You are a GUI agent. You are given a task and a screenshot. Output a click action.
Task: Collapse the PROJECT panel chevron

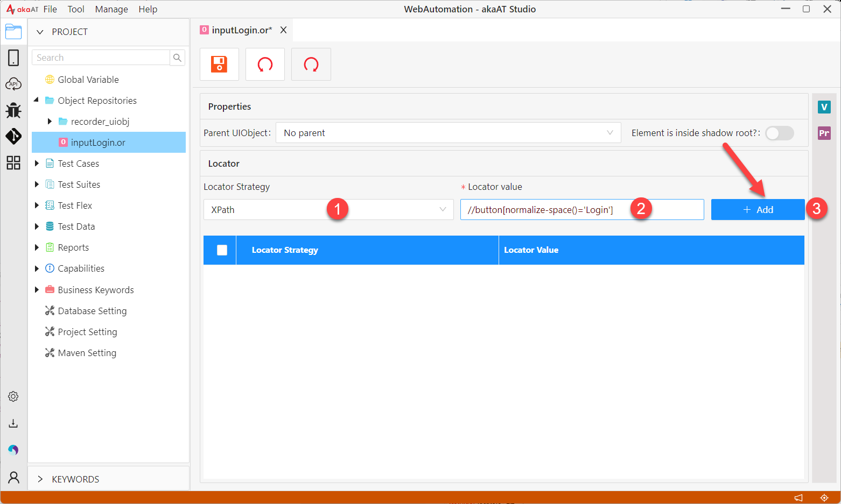tap(40, 32)
